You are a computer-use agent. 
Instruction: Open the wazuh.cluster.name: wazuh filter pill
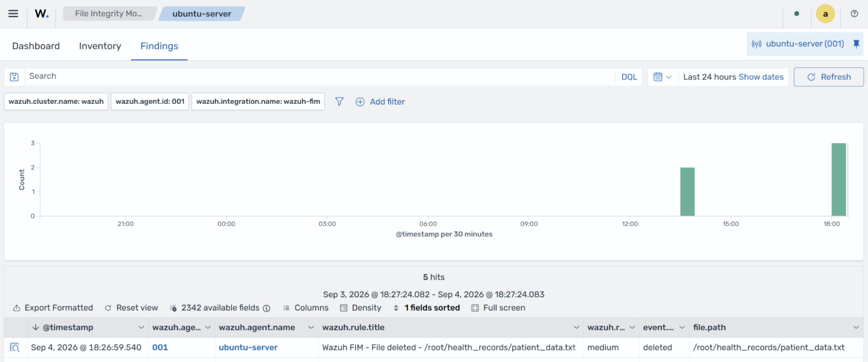[x=56, y=101]
